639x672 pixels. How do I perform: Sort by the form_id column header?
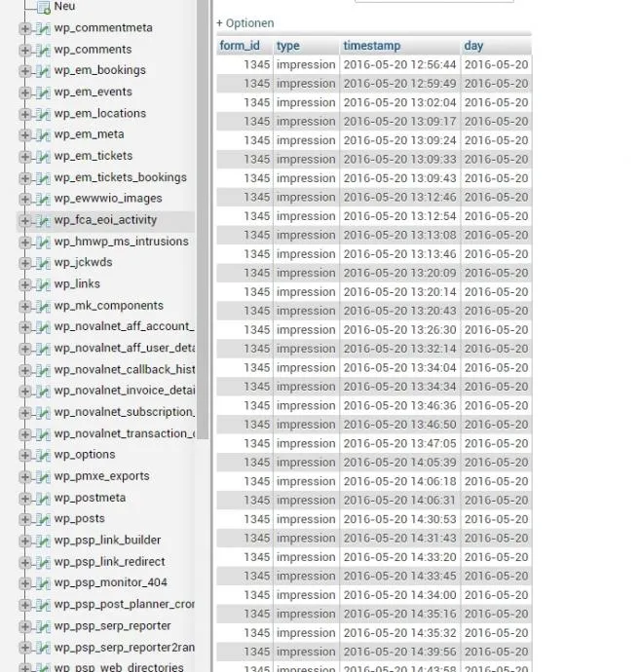click(x=240, y=46)
